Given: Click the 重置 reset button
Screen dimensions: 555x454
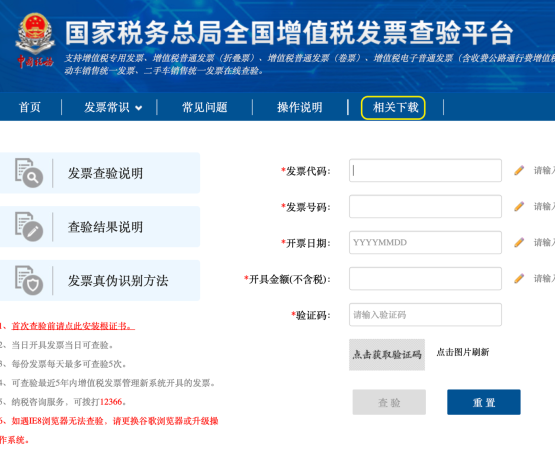Looking at the screenshot, I should click(x=484, y=402).
